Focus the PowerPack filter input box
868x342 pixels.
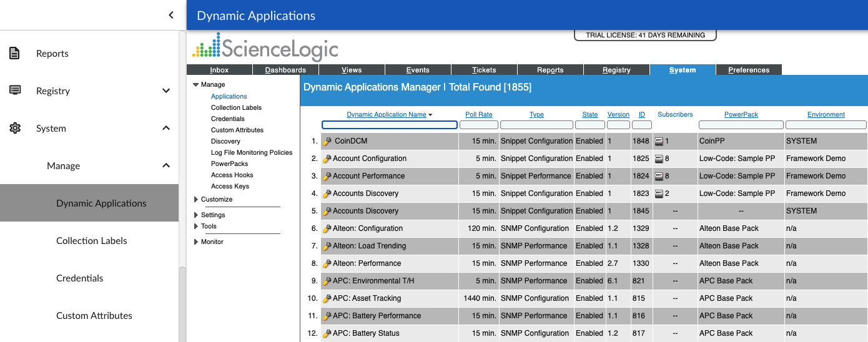(x=741, y=125)
